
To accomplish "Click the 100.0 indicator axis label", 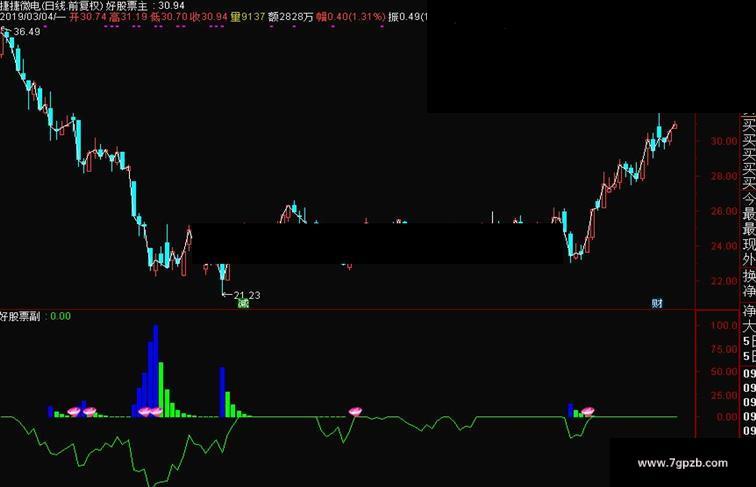I will pyautogui.click(x=724, y=325).
